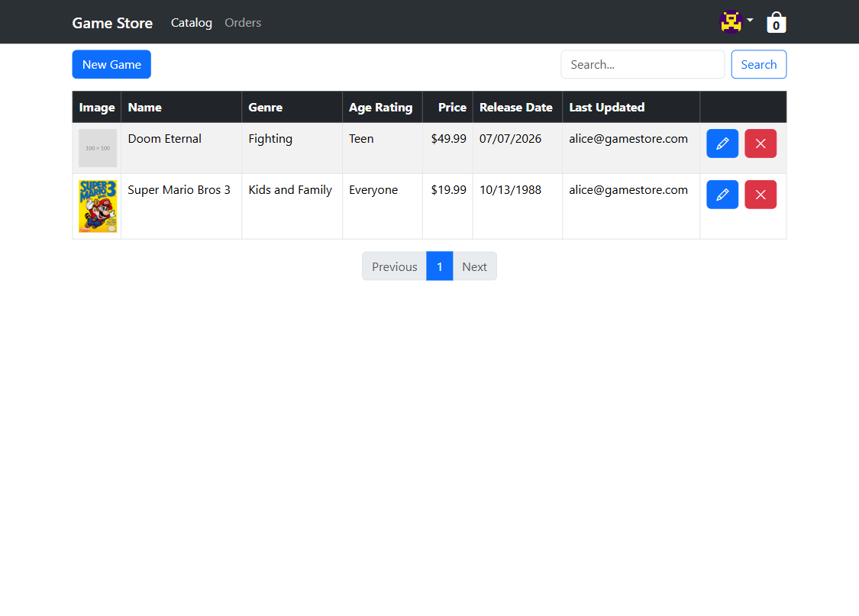This screenshot has width=859, height=616.
Task: Click the pixel-art user avatar
Action: (x=731, y=22)
